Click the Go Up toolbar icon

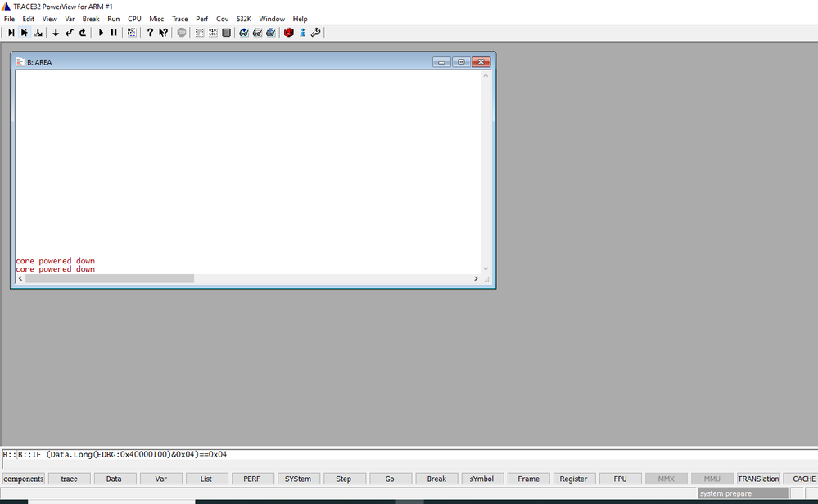pyautogui.click(x=83, y=32)
